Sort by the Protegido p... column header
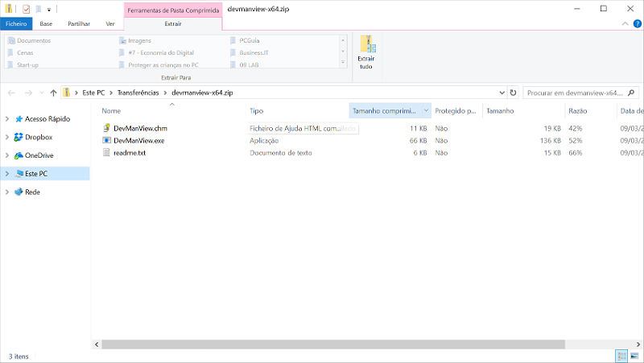 [x=456, y=111]
